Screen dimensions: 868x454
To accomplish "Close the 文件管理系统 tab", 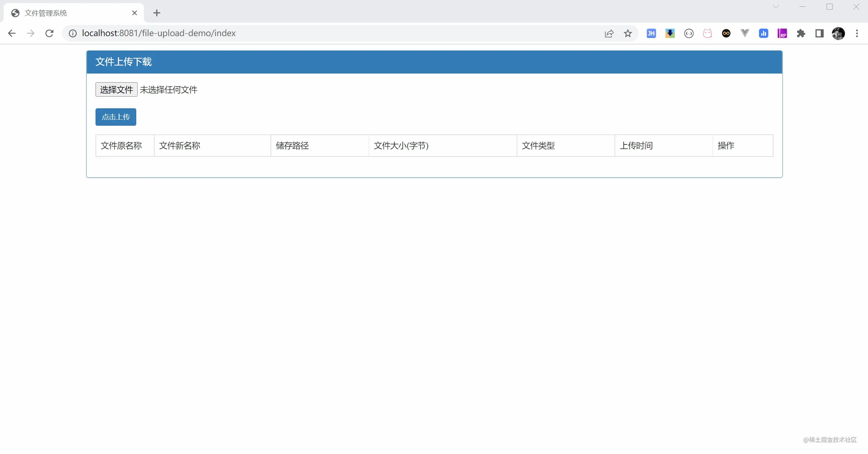I will click(135, 13).
